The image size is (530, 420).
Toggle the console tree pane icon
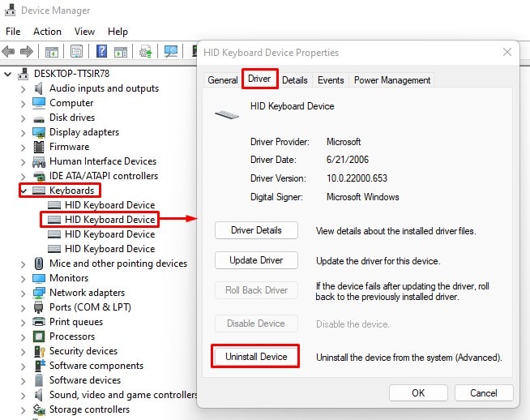[x=52, y=52]
